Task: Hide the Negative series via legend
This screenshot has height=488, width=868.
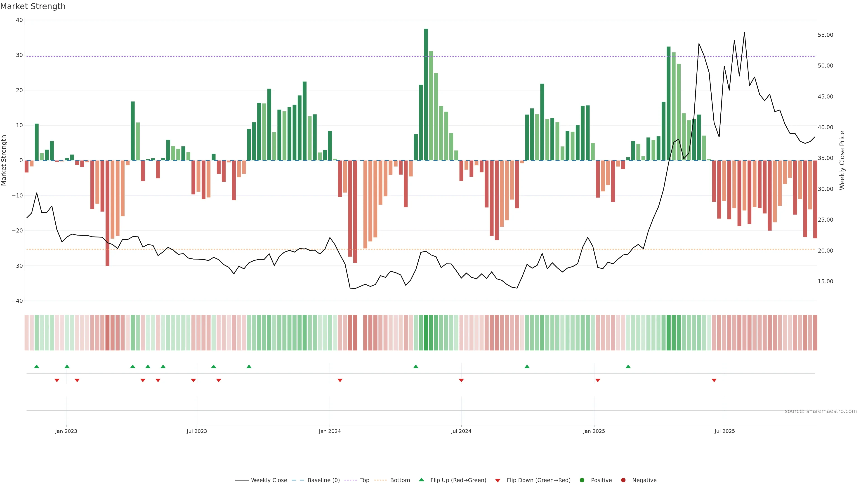Action: (x=644, y=480)
